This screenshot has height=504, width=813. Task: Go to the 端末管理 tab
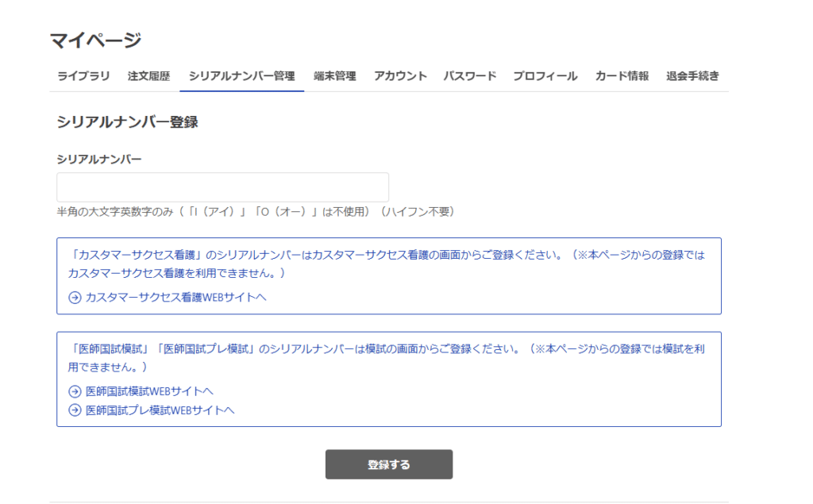pyautogui.click(x=334, y=76)
